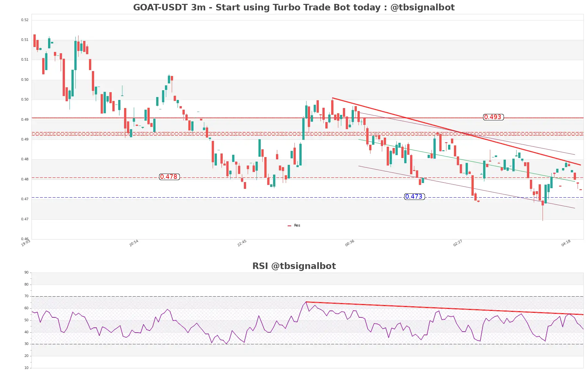The image size is (588, 392).
Task: Click the GOAT-USDT 3m chart title
Action: (x=294, y=7)
